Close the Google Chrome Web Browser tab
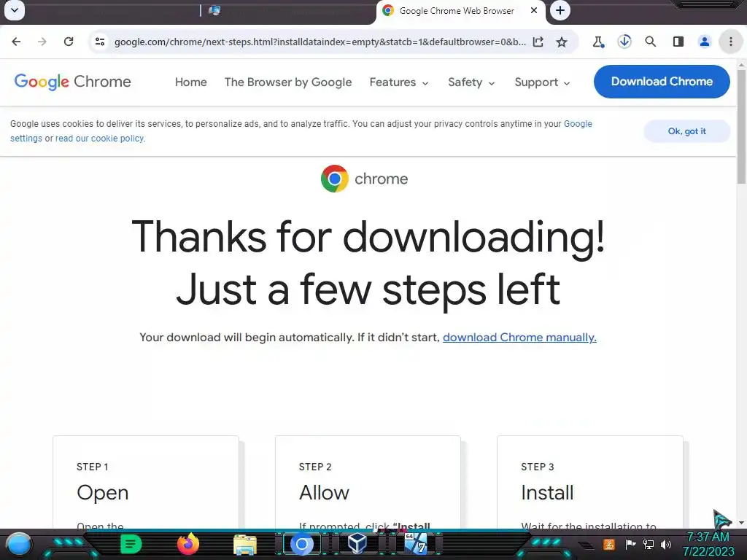Screen dimensions: 747x560 tap(534, 10)
